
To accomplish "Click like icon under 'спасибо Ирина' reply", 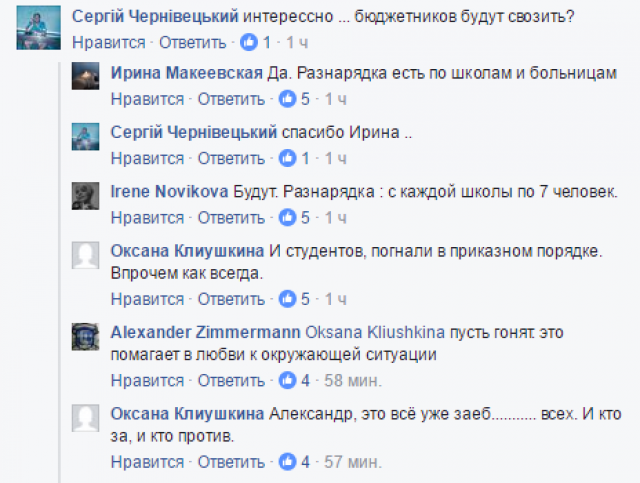I will [x=287, y=158].
